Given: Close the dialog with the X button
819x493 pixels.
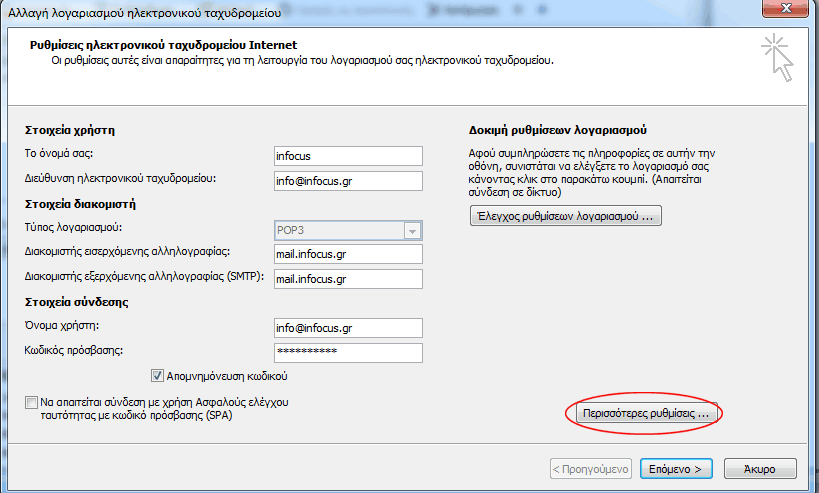Looking at the screenshot, I should coord(786,8).
